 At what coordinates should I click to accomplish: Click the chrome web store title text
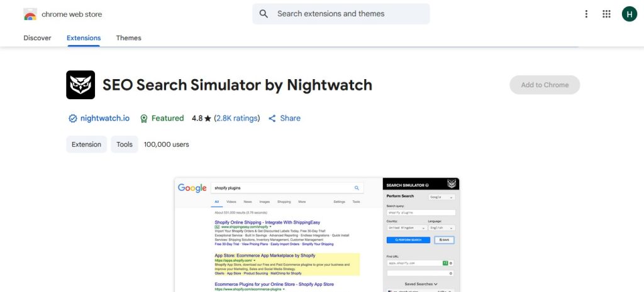pyautogui.click(x=72, y=14)
